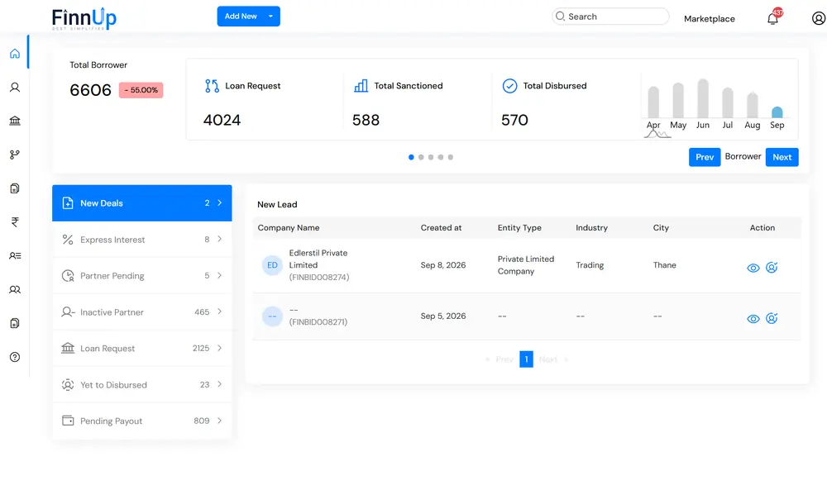Screen dimensions: 827x504
Task: Click the Sep bar in the chart
Action: 777,112
